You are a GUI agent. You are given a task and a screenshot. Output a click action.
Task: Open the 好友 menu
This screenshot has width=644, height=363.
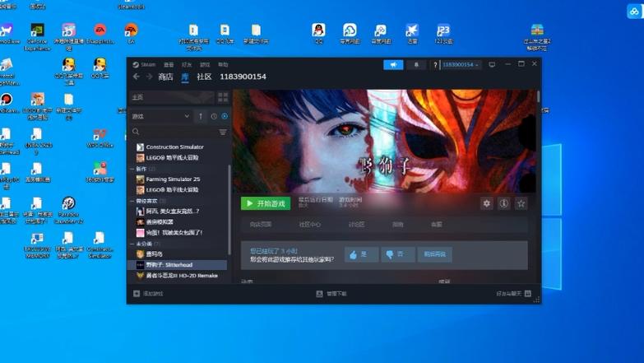pos(187,64)
